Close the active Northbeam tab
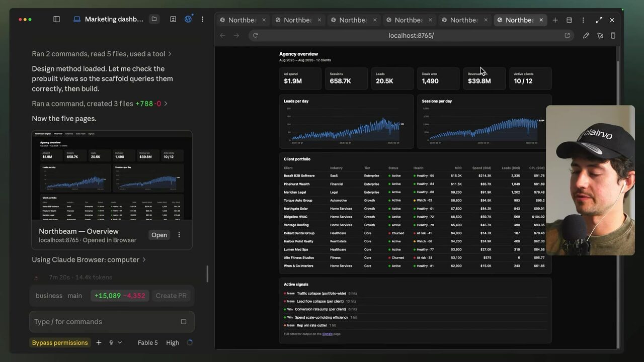 pos(541,20)
